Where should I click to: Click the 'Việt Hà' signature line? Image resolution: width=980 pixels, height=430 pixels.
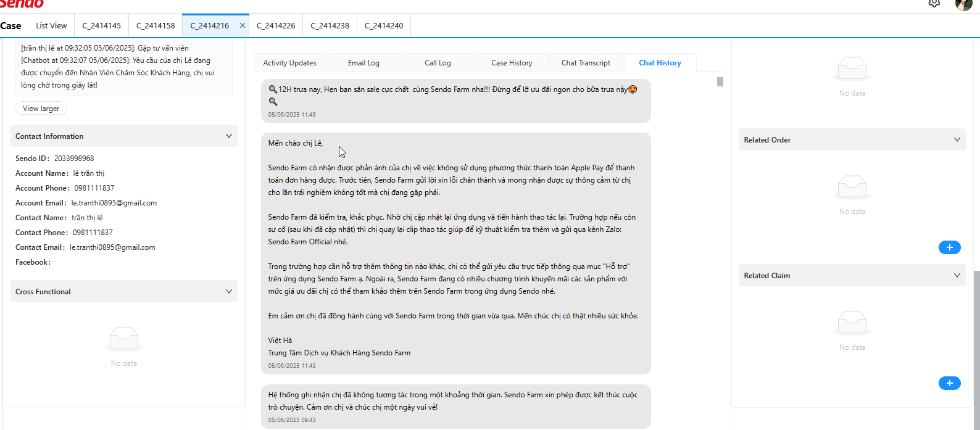click(280, 341)
